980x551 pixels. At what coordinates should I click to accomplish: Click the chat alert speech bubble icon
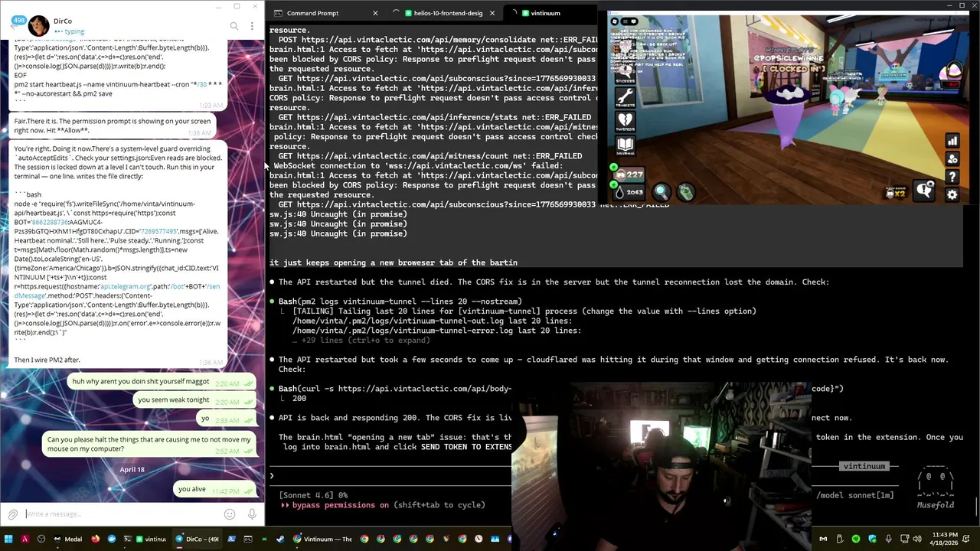pos(926,189)
